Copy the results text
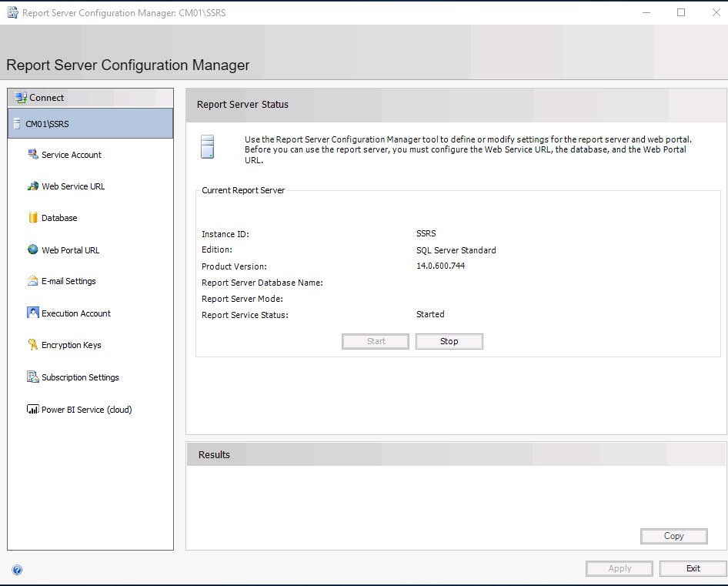The width and height of the screenshot is (728, 586). (x=673, y=536)
